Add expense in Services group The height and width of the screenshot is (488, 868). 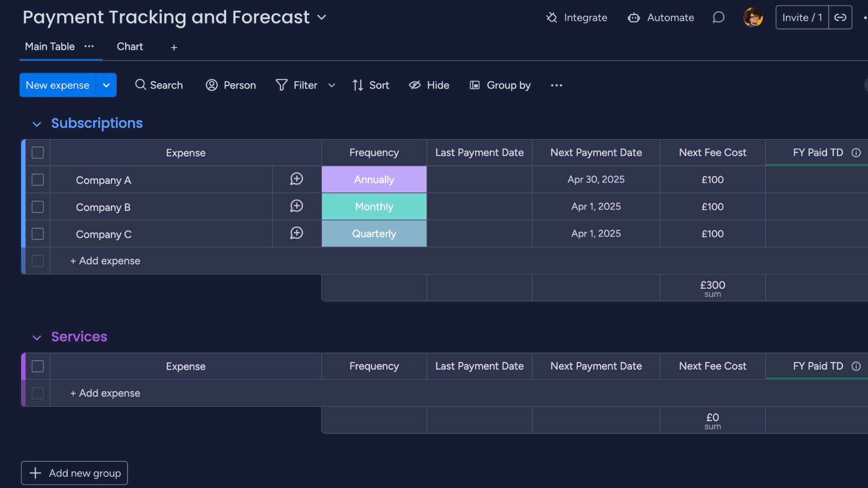(105, 393)
